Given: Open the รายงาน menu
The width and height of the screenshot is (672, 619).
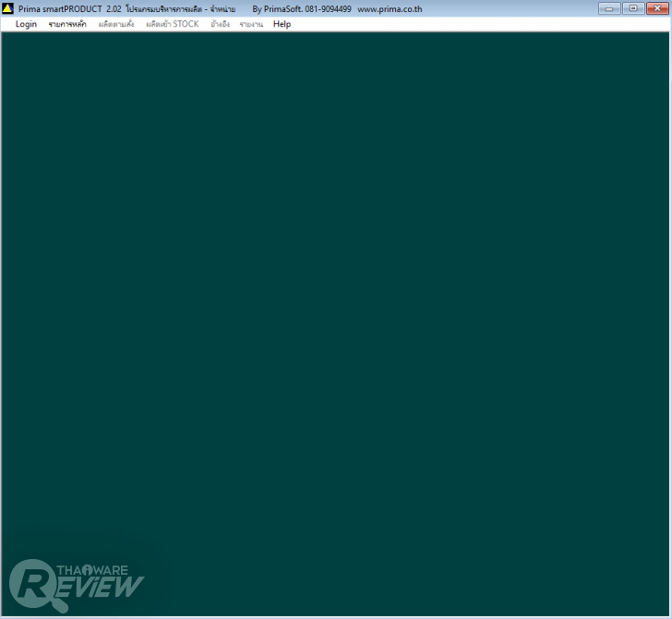Looking at the screenshot, I should click(251, 24).
